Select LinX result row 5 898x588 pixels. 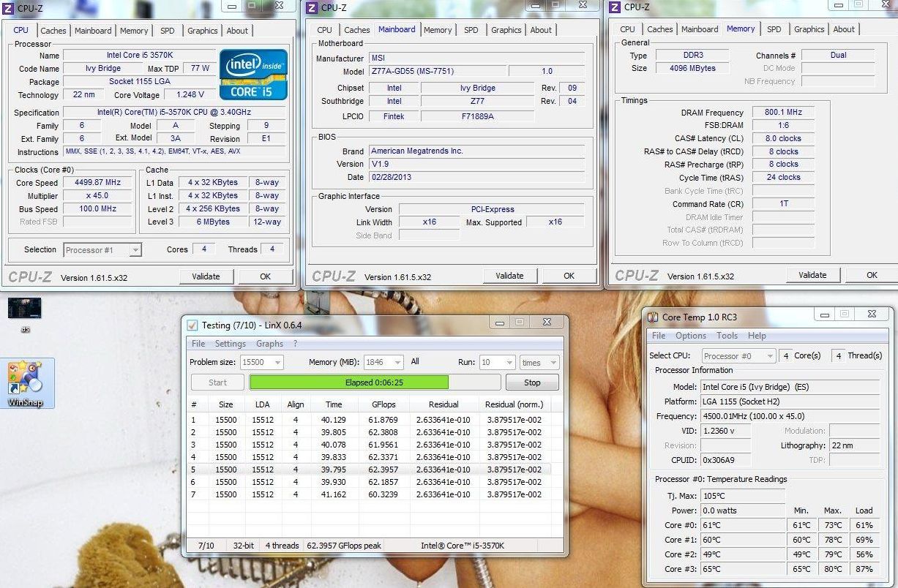[x=370, y=470]
